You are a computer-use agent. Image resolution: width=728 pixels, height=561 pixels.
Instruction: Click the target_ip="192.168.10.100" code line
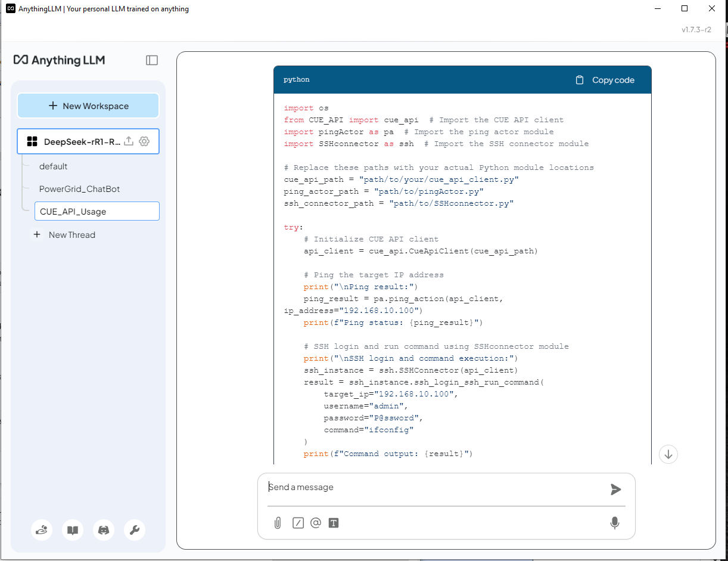391,394
